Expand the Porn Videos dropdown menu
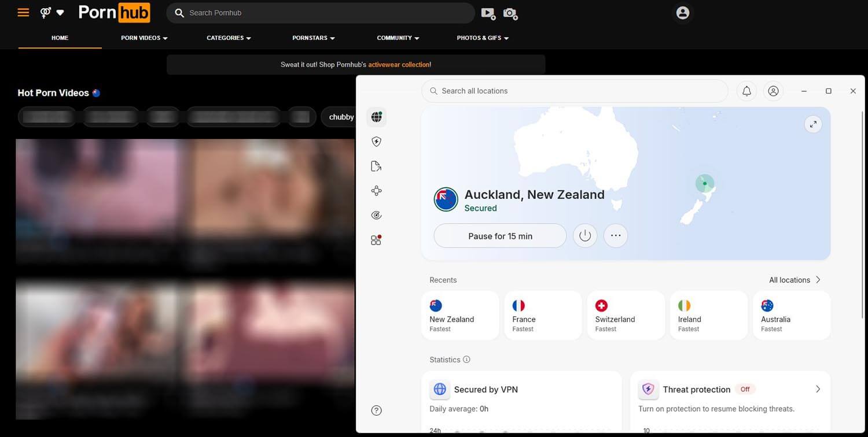The width and height of the screenshot is (868, 437). coord(144,38)
